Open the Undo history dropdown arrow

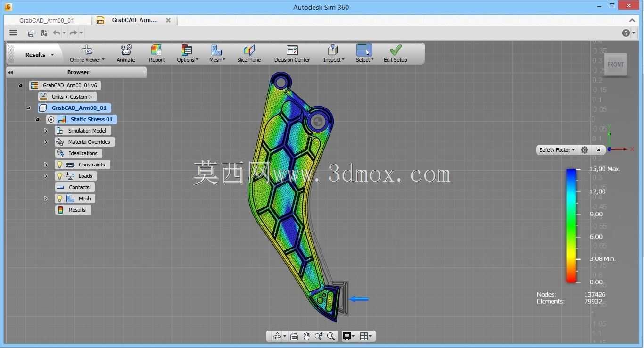pyautogui.click(x=64, y=33)
